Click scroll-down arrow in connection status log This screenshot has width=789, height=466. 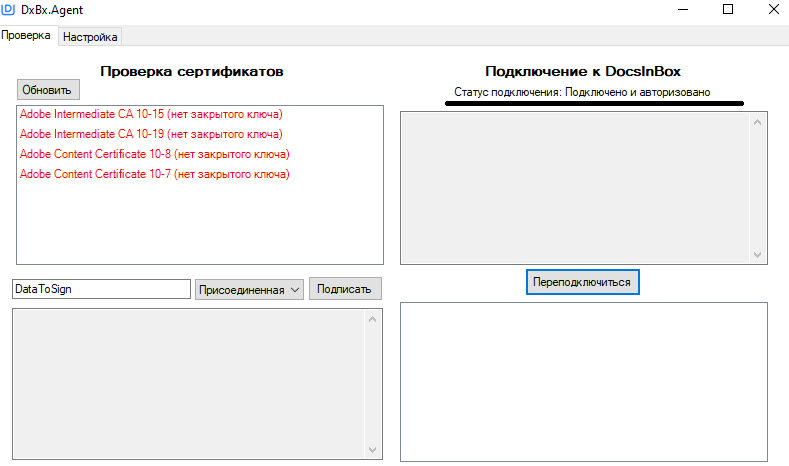pyautogui.click(x=757, y=254)
